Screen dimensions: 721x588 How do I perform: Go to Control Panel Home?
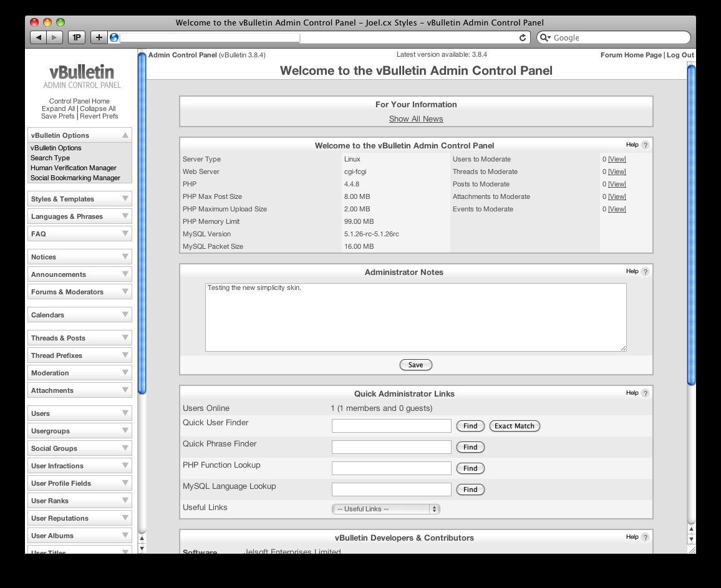80,101
